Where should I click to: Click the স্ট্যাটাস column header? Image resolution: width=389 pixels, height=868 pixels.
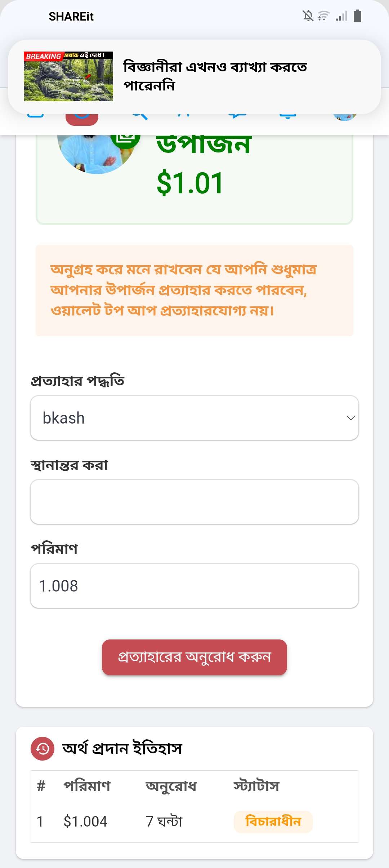256,786
